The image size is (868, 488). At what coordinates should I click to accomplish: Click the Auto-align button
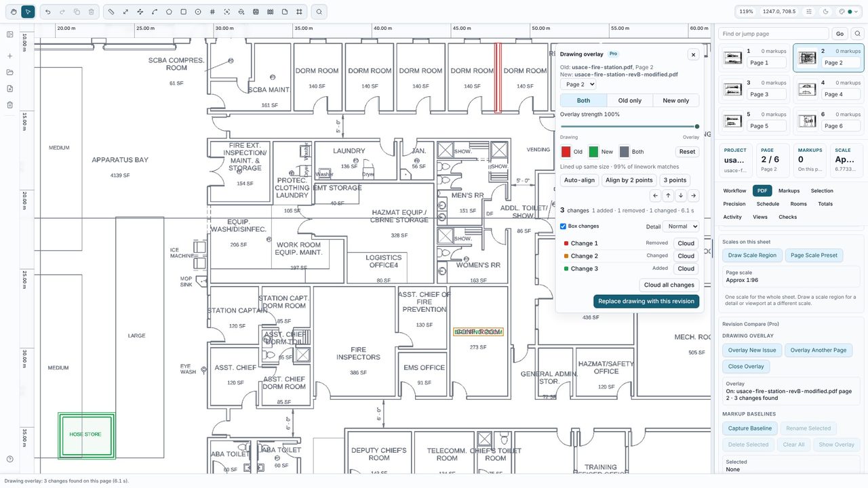pos(579,180)
